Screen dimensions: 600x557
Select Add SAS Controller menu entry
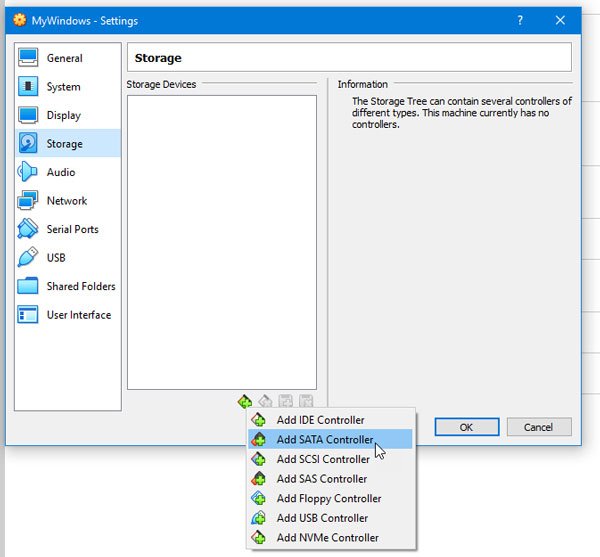coord(321,479)
